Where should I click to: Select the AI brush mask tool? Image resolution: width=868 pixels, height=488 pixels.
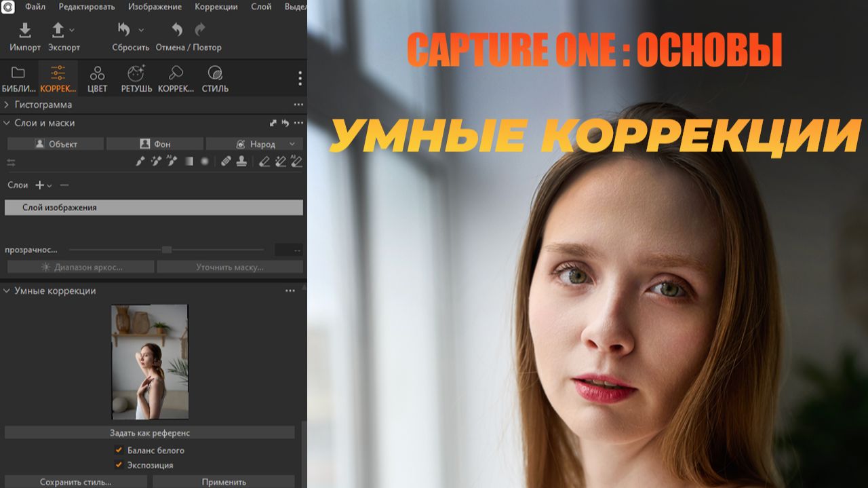(172, 162)
